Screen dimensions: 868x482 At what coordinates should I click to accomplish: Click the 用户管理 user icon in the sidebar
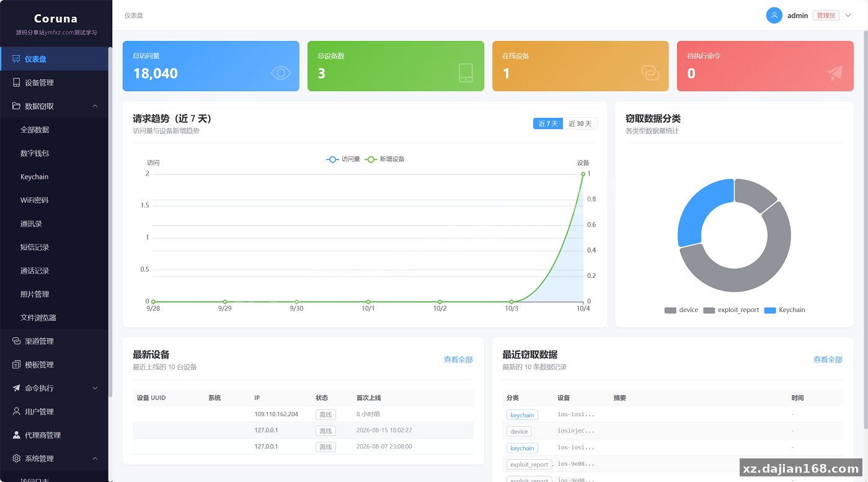17,412
